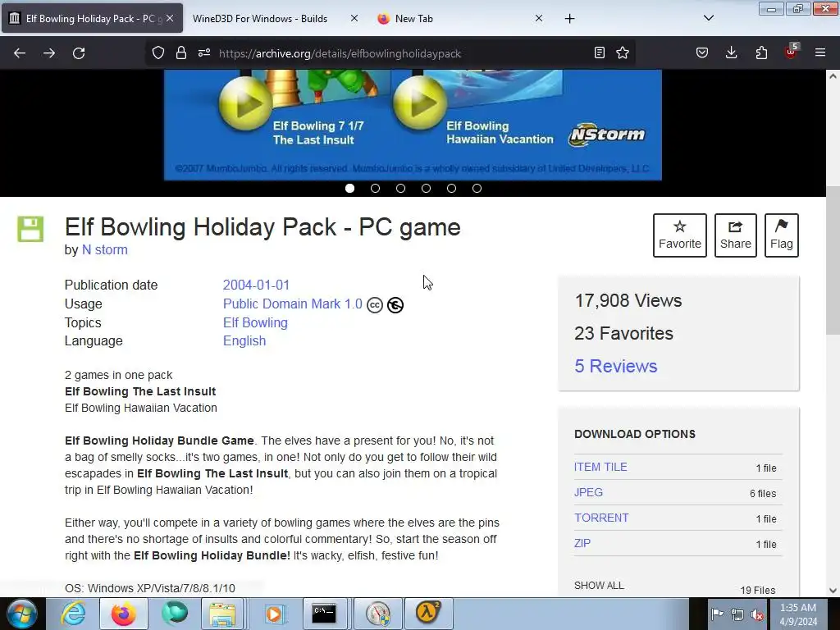
Task: Click the public domain mark icon
Action: (x=395, y=305)
